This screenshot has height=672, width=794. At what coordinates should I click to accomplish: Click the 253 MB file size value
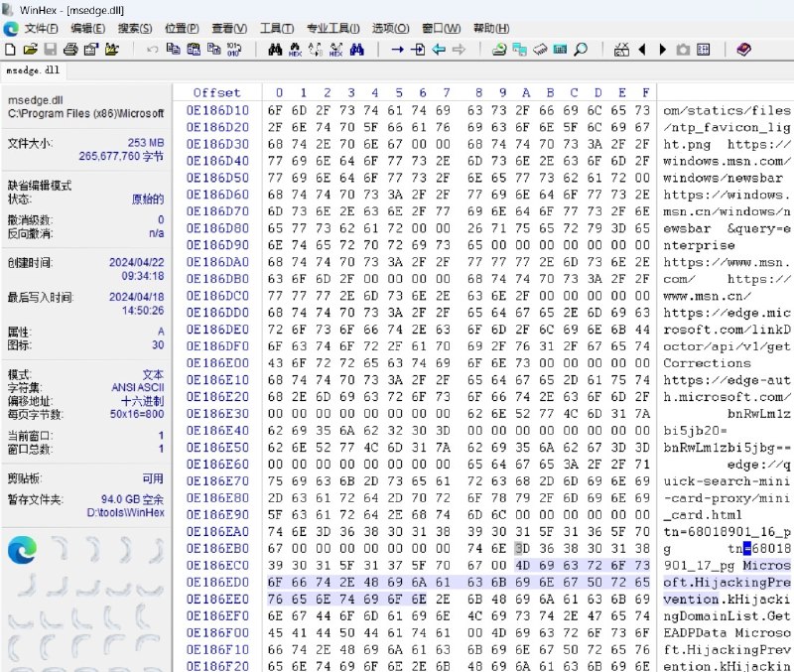[146, 143]
